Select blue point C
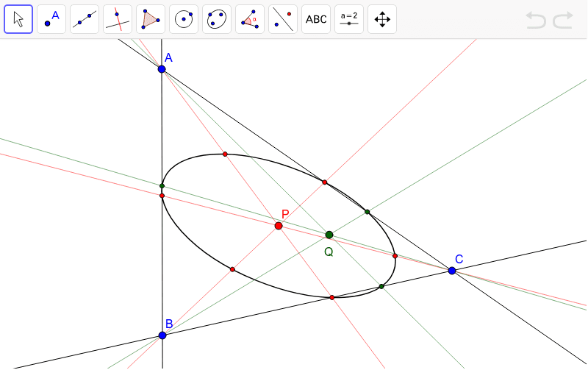 pos(452,271)
